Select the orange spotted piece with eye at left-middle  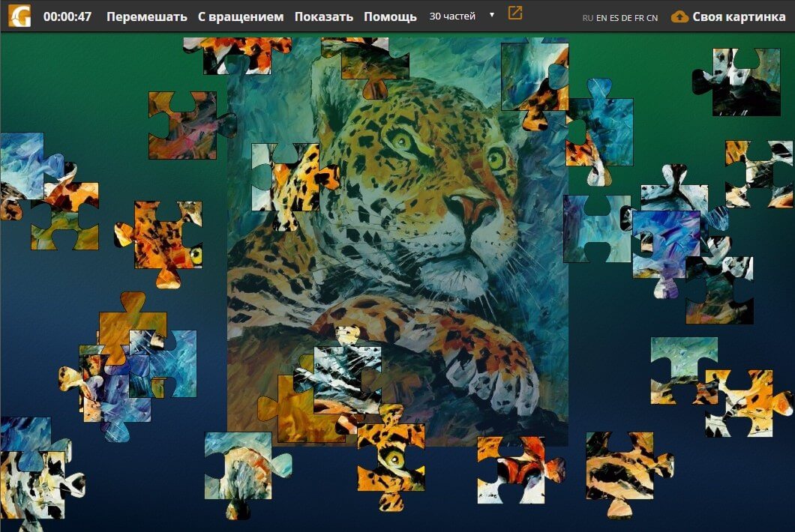coord(160,244)
